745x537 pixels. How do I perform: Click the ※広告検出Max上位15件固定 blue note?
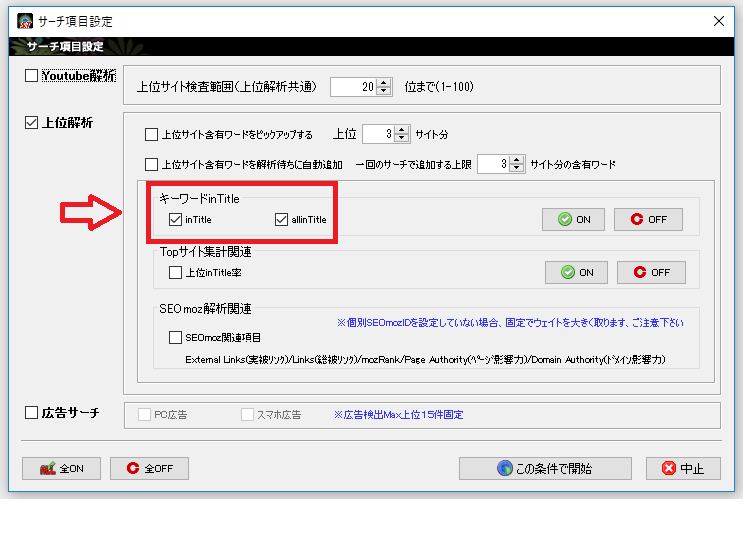point(398,415)
